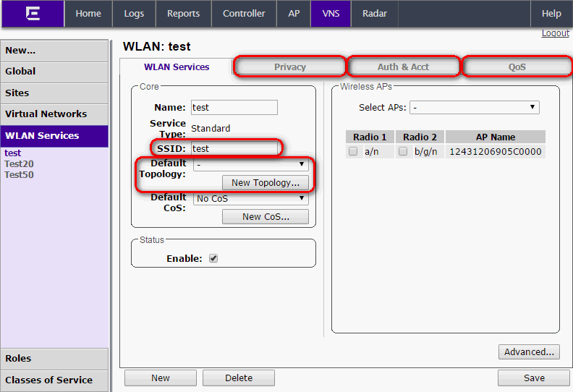573x392 pixels.
Task: Open Advanced settings
Action: 529,352
